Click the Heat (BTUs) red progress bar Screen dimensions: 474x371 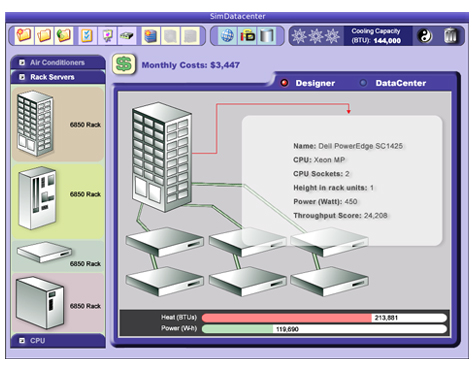tap(324, 318)
